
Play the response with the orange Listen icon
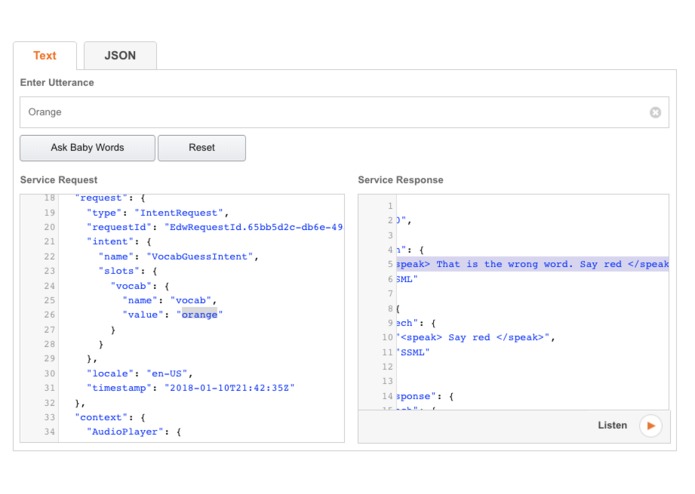pyautogui.click(x=651, y=426)
